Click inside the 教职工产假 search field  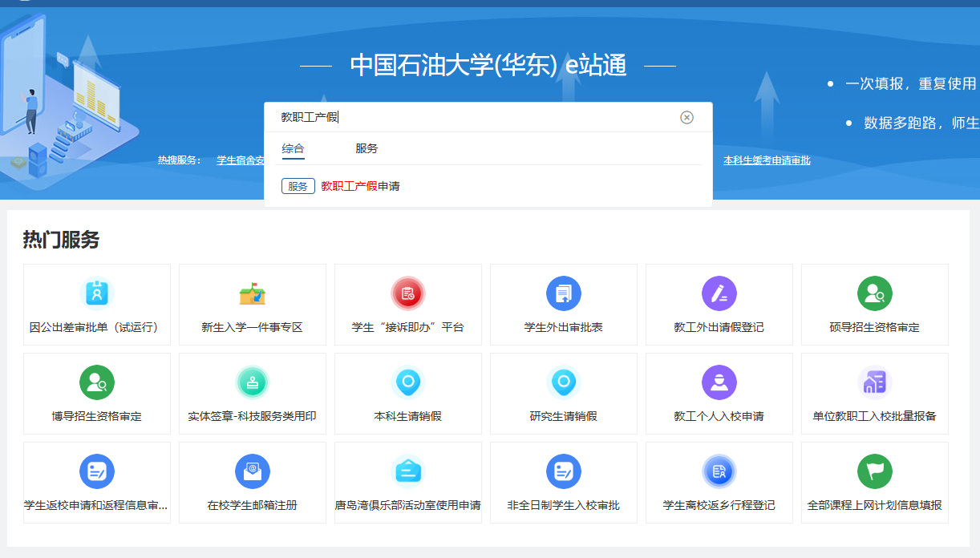tap(481, 118)
